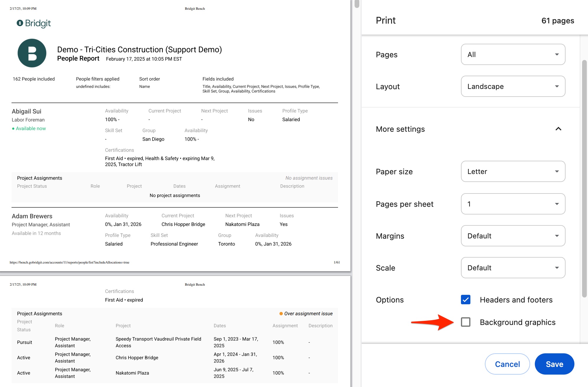Screen dimensions: 588x387
Task: Click the Available in 12 months text
Action: (x=36, y=233)
